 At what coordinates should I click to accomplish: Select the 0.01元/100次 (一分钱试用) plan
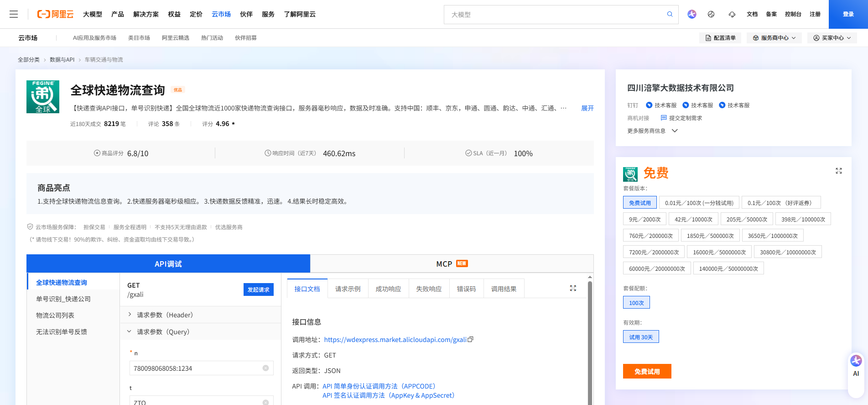699,203
